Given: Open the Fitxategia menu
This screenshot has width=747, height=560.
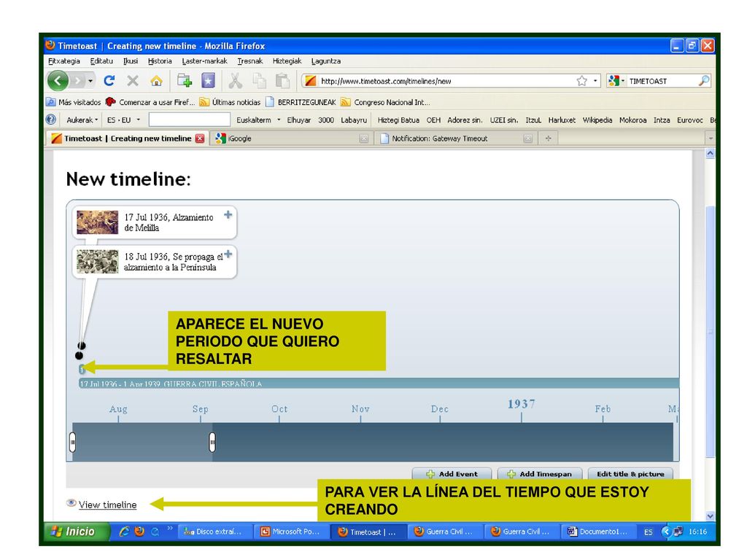Looking at the screenshot, I should pos(64,61).
